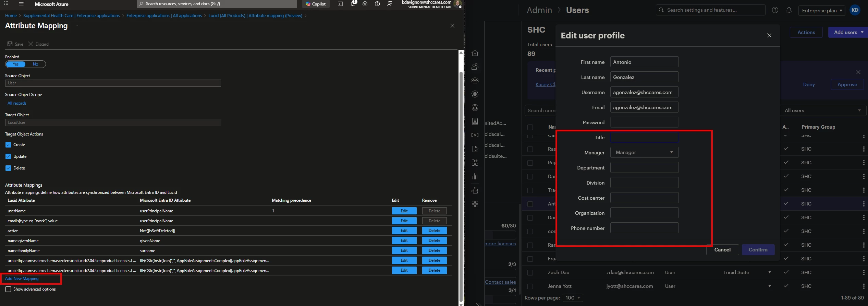
Task: Open the bar chart analytics icon in Lucid sidebar
Action: click(x=475, y=176)
